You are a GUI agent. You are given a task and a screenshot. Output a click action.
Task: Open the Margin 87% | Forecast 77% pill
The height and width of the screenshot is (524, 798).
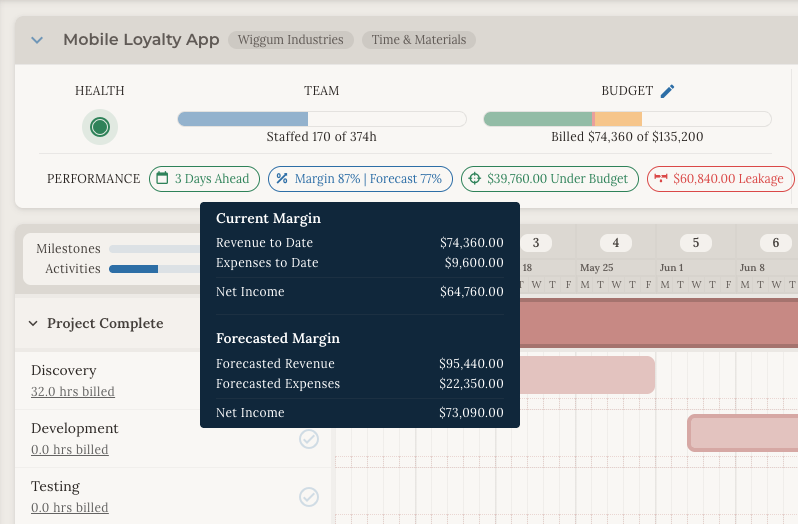[360, 179]
